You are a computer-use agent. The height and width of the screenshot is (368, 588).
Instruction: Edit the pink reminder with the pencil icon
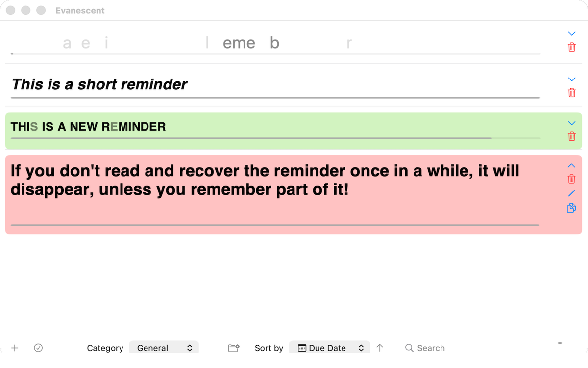pos(571,194)
